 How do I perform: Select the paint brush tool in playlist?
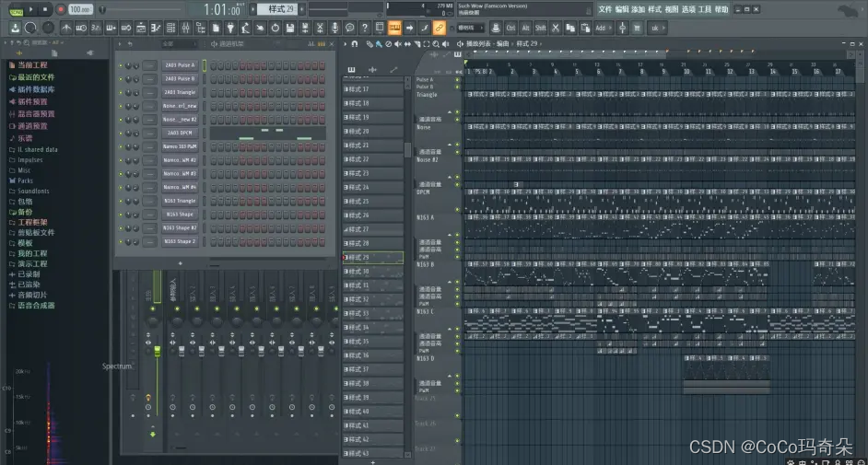pyautogui.click(x=379, y=43)
